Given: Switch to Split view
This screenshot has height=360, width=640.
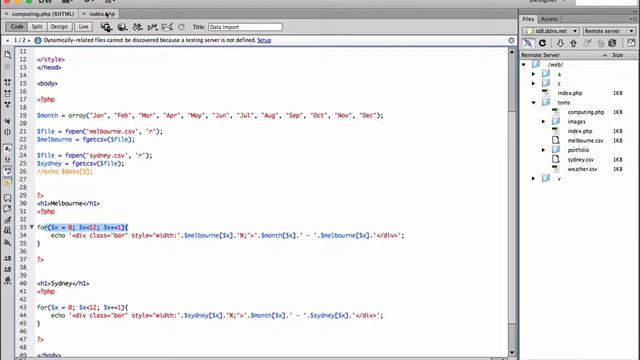Looking at the screenshot, I should point(37,27).
